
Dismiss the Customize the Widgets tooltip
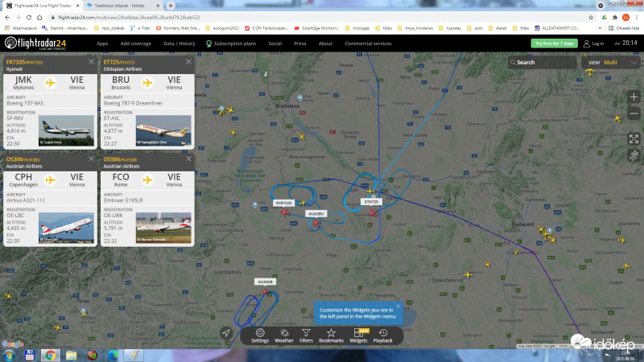pyautogui.click(x=398, y=306)
